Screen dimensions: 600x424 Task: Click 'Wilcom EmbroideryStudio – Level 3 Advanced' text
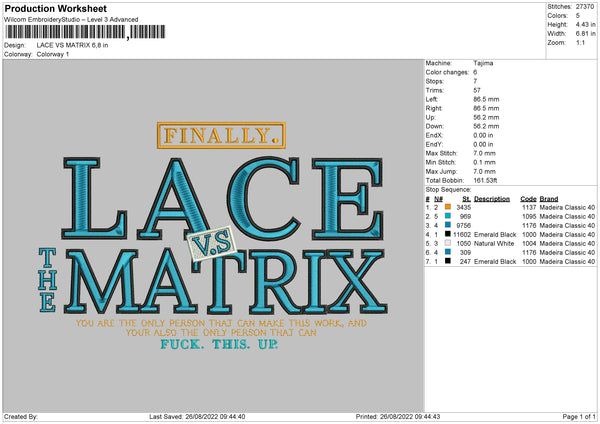(71, 20)
